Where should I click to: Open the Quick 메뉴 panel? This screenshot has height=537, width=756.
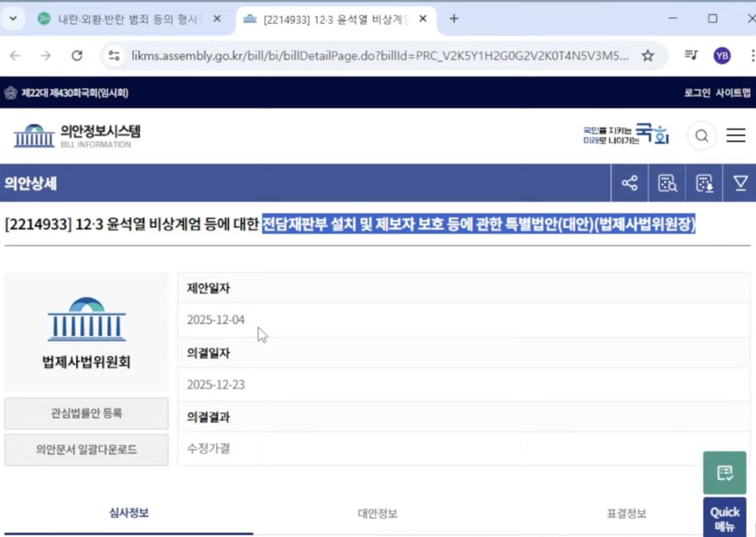coord(725,518)
